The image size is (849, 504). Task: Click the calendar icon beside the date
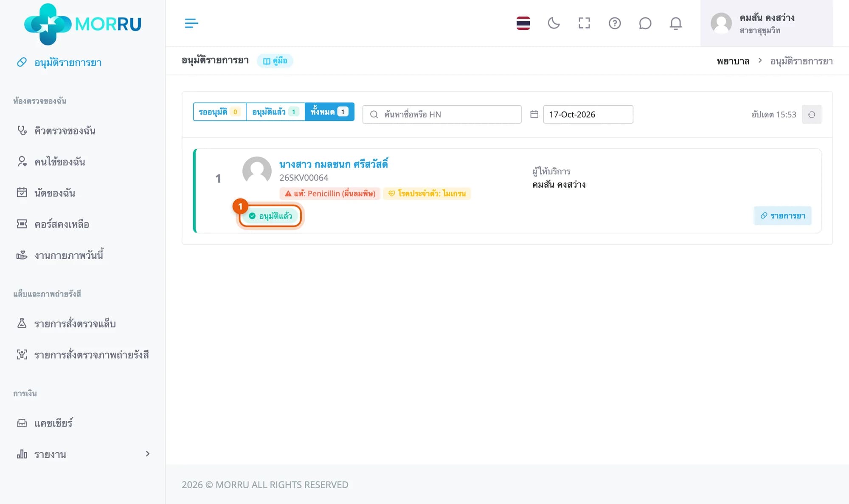pyautogui.click(x=534, y=114)
